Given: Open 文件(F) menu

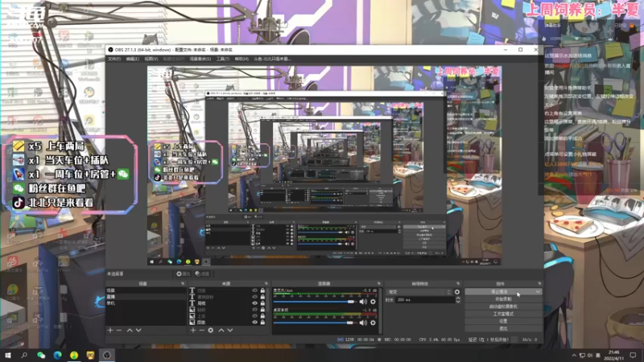Looking at the screenshot, I should point(114,59).
